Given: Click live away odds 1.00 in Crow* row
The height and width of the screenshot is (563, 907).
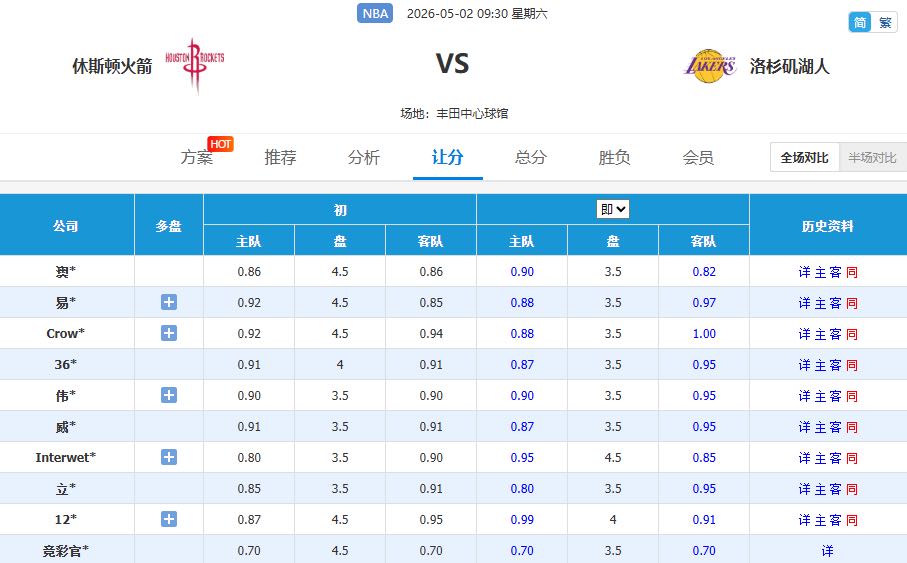Looking at the screenshot, I should [x=704, y=333].
